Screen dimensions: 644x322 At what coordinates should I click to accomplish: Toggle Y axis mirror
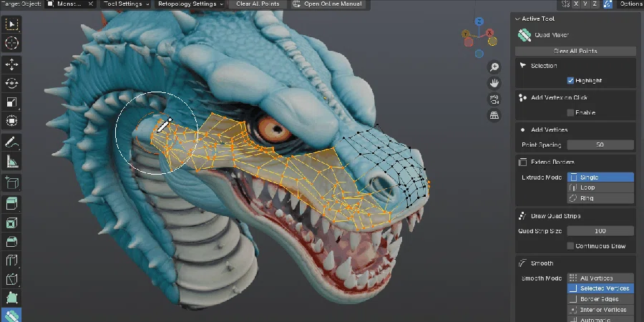(x=585, y=4)
